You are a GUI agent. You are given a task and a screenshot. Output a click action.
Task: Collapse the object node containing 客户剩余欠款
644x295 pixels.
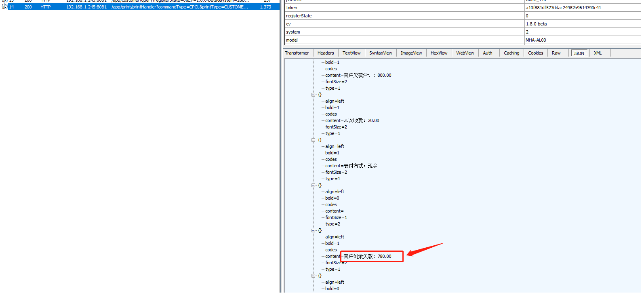click(x=313, y=230)
